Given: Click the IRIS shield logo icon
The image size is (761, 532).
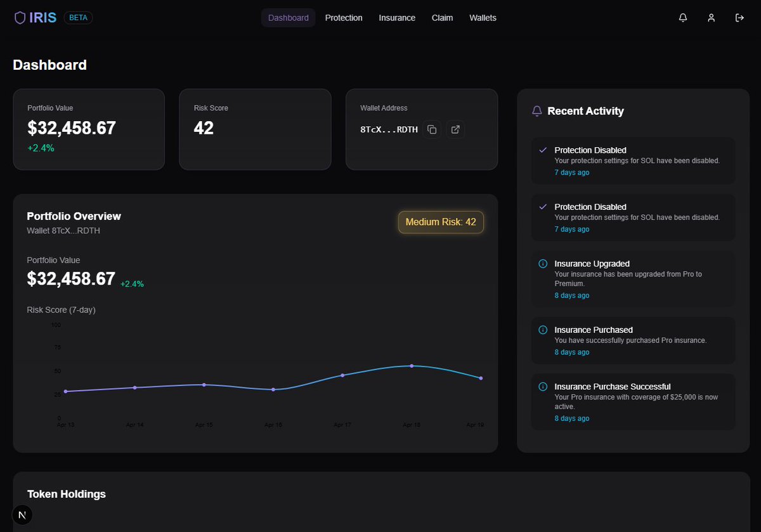Looking at the screenshot, I should click(20, 18).
